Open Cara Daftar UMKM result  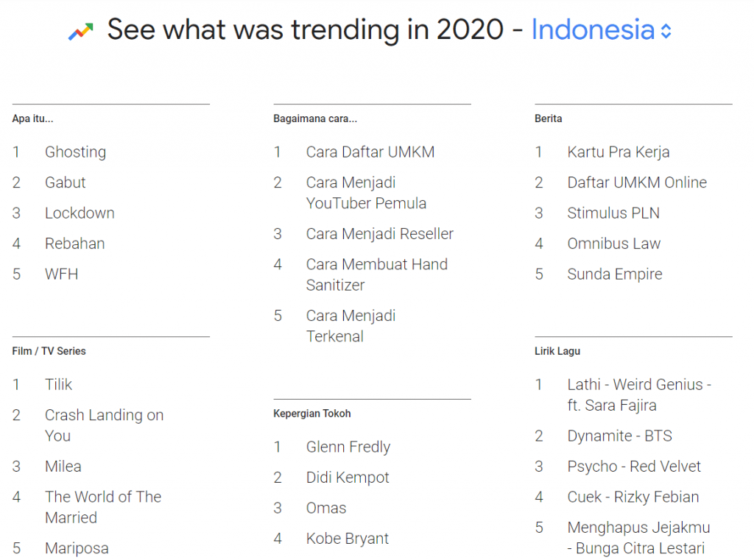(370, 152)
